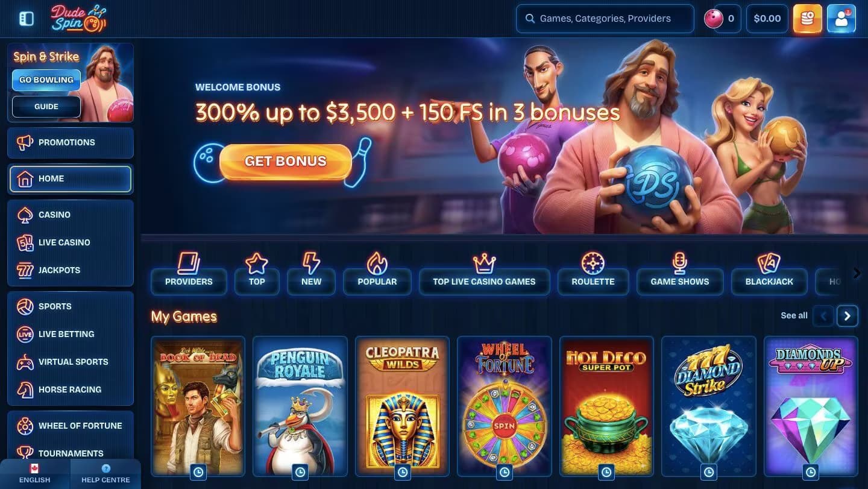Show next My Games page arrow
This screenshot has height=489, width=868.
click(x=848, y=316)
